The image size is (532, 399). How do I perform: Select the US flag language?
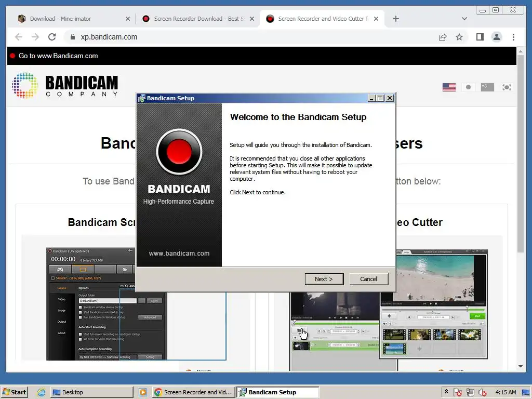click(x=449, y=87)
